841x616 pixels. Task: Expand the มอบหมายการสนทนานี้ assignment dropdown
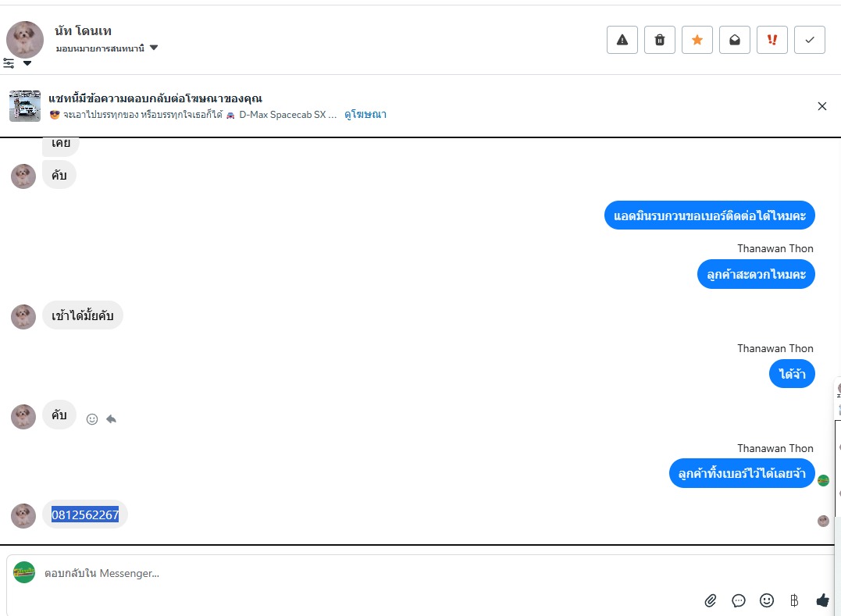point(154,48)
